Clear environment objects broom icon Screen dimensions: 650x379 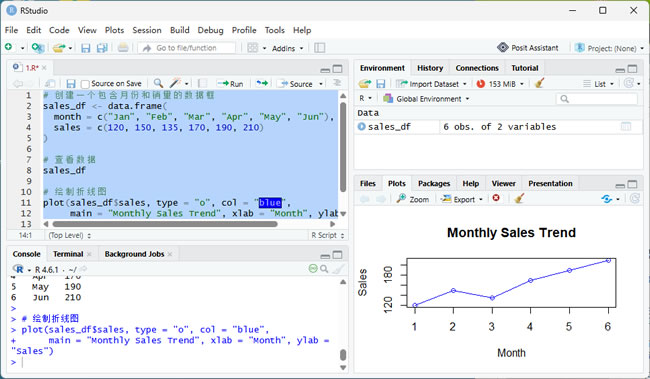(x=539, y=83)
